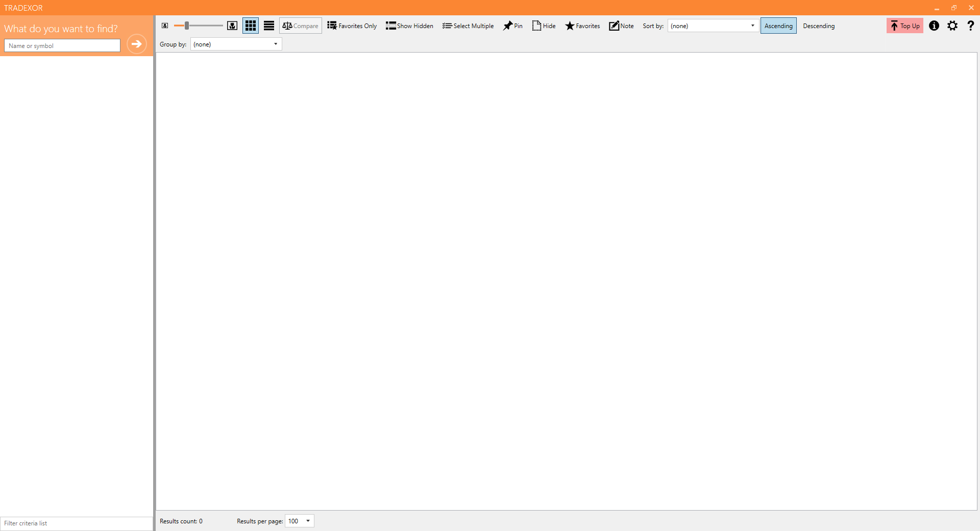Open the Group by dropdown
This screenshot has height=531, width=980.
236,44
